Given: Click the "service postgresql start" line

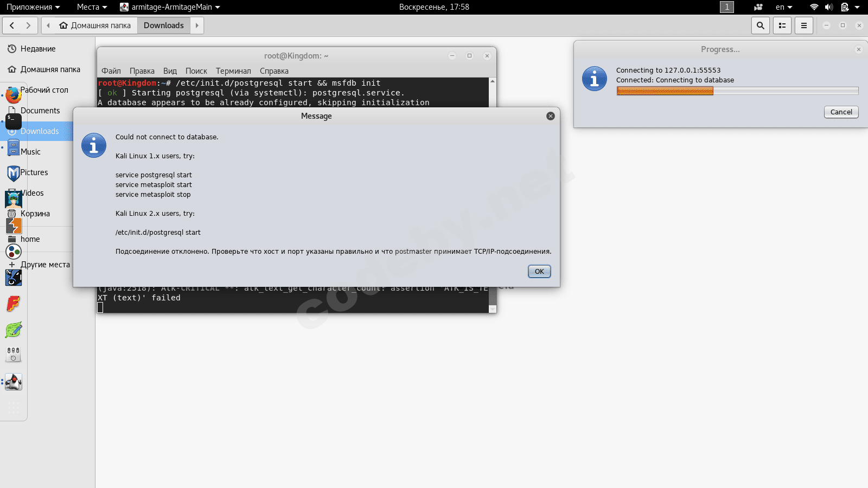Looking at the screenshot, I should coord(154,175).
